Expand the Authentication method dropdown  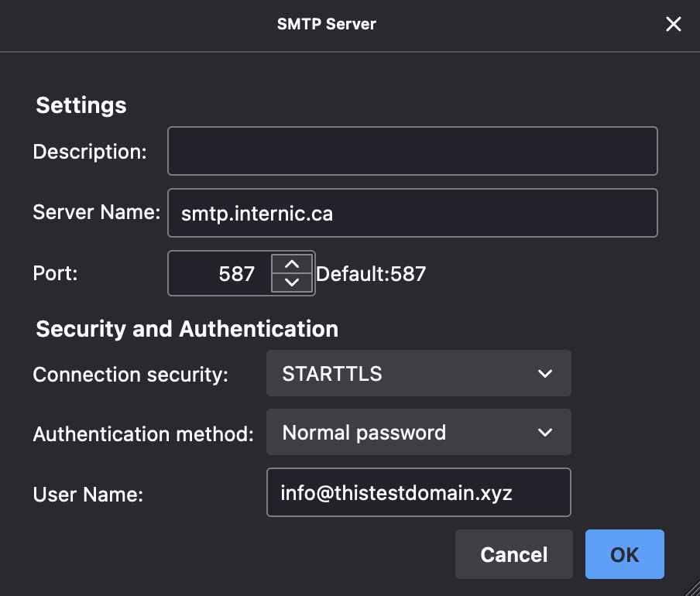tap(418, 432)
